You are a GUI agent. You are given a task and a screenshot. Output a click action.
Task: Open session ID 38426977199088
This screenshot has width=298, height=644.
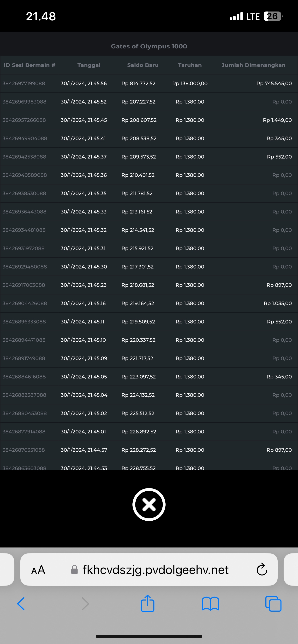[x=24, y=84]
